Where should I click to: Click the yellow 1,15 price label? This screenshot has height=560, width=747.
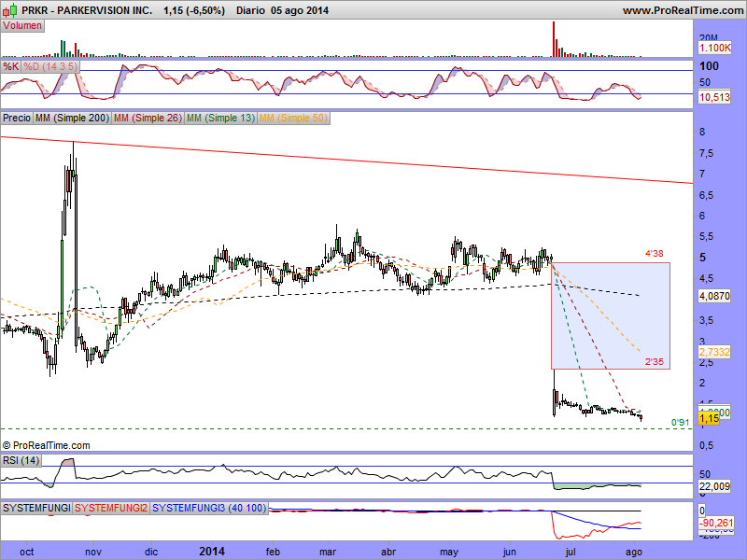(x=709, y=418)
